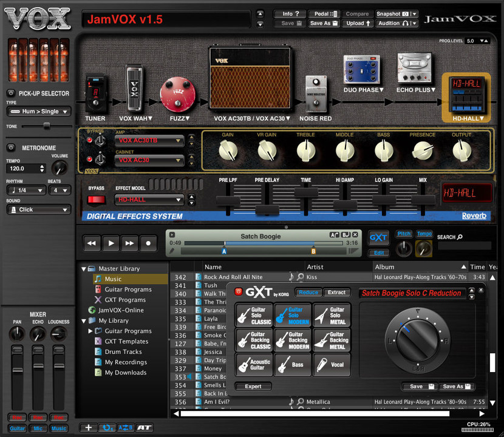Click the Tone slider in Pick-up Selector
Screen dimensions: 504x437
click(x=46, y=126)
